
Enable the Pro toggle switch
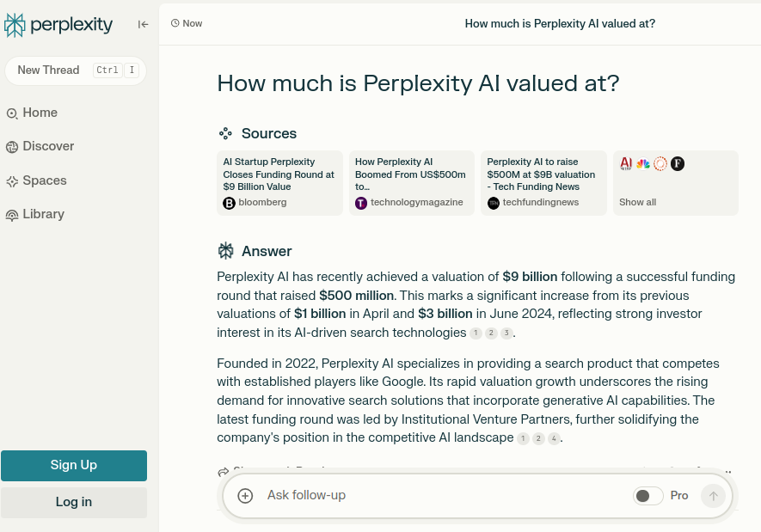pos(647,495)
